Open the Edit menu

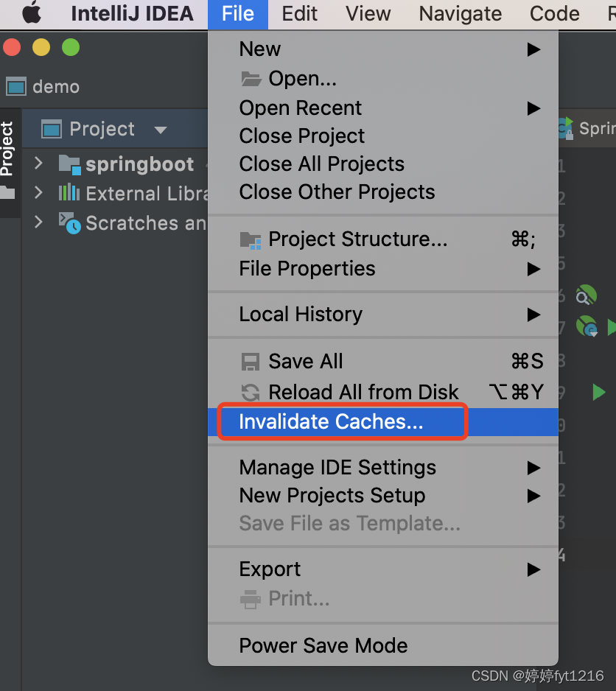coord(299,14)
